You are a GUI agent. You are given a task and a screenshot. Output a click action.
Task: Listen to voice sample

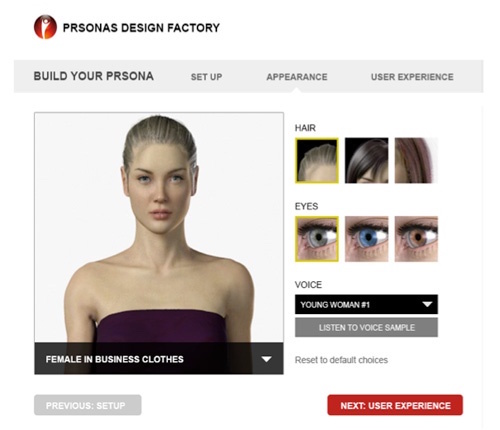[366, 327]
